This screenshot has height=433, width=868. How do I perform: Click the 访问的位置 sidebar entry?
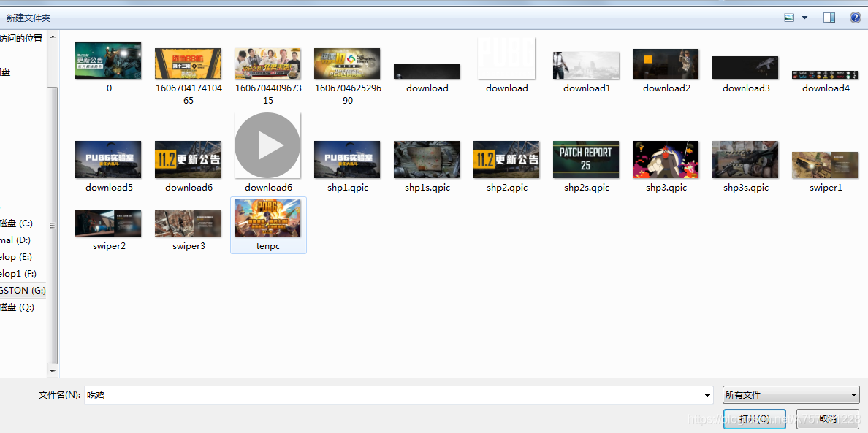21,38
